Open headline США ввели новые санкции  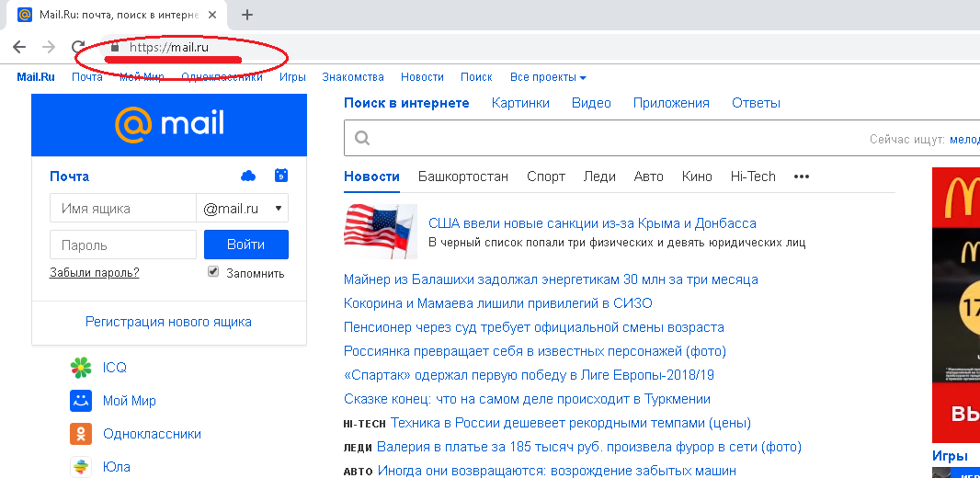coord(592,223)
